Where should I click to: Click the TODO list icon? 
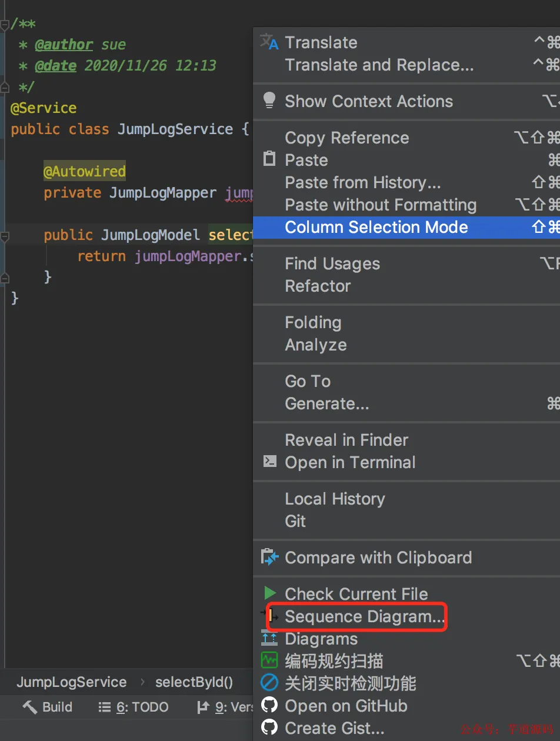(105, 707)
